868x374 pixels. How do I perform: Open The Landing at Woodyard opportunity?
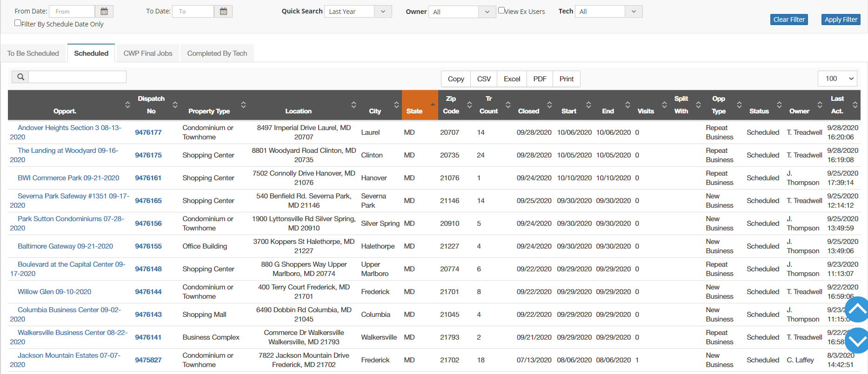tap(64, 155)
